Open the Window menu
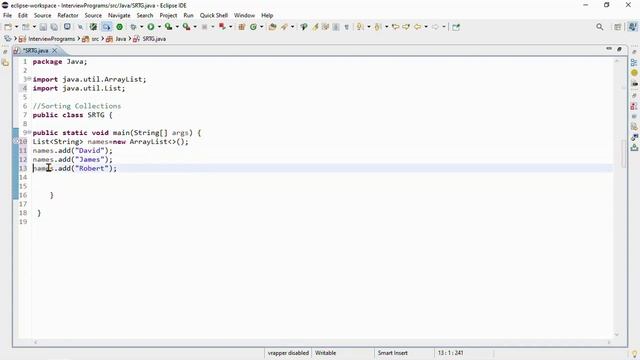Viewport: 640px width, 360px height. pos(244,16)
